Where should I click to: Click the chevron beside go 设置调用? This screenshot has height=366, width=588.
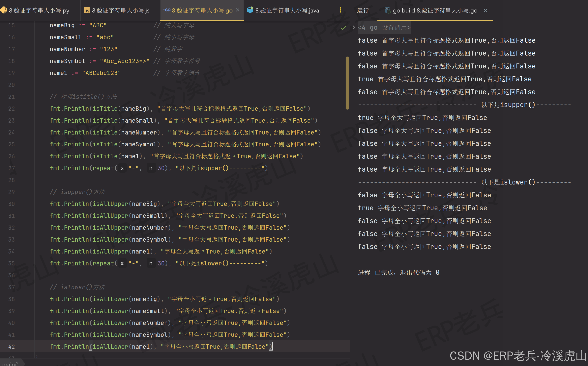pos(354,27)
